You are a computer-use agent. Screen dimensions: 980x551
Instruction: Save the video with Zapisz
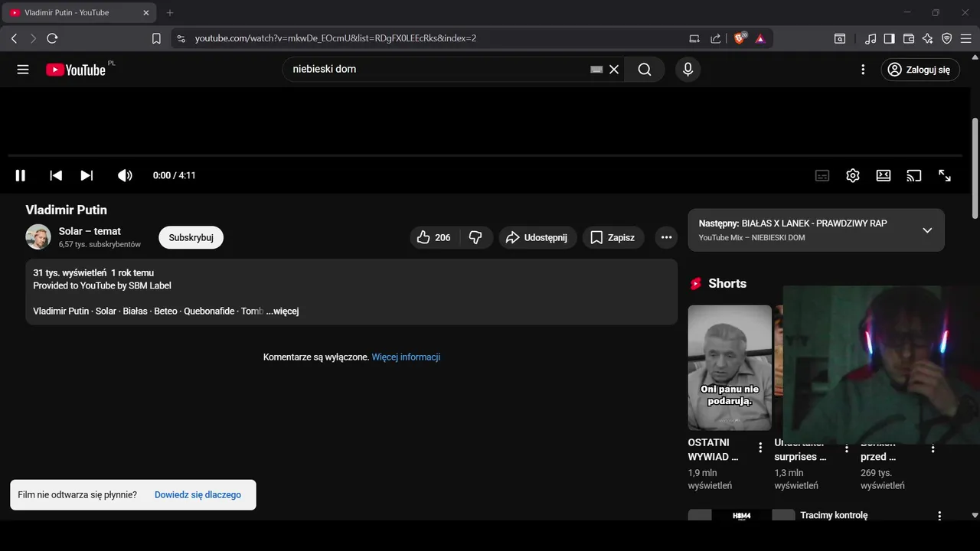tap(613, 237)
